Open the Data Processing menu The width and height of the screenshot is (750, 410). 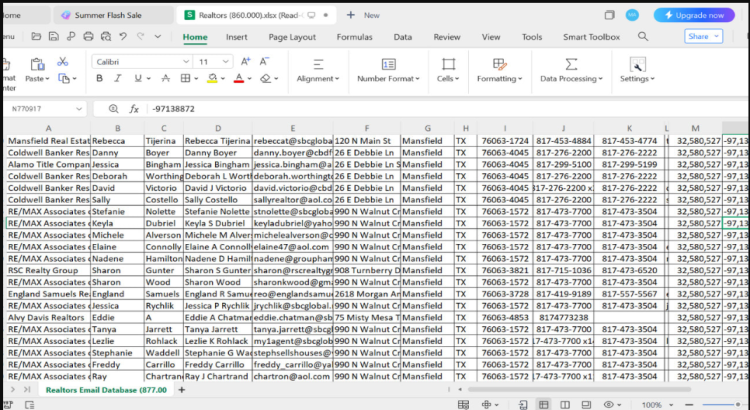tap(572, 70)
